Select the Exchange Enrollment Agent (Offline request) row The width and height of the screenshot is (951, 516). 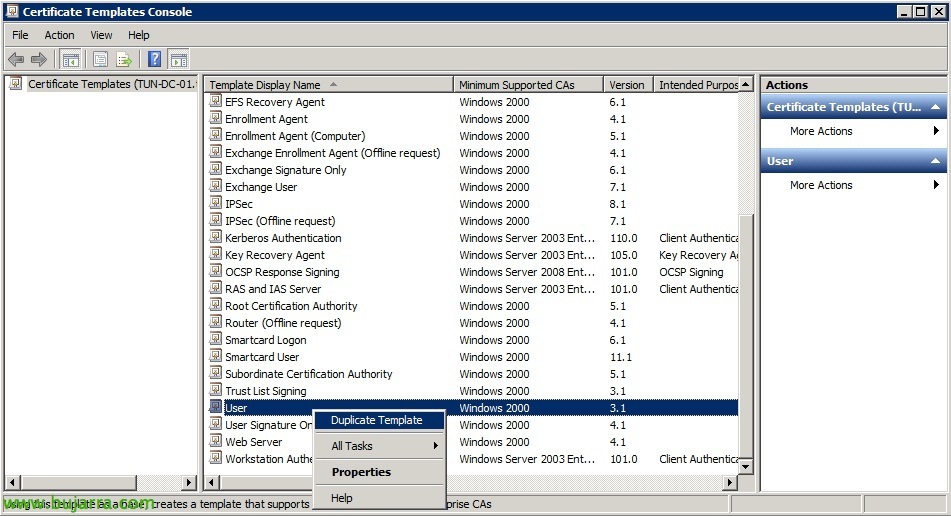pos(332,153)
